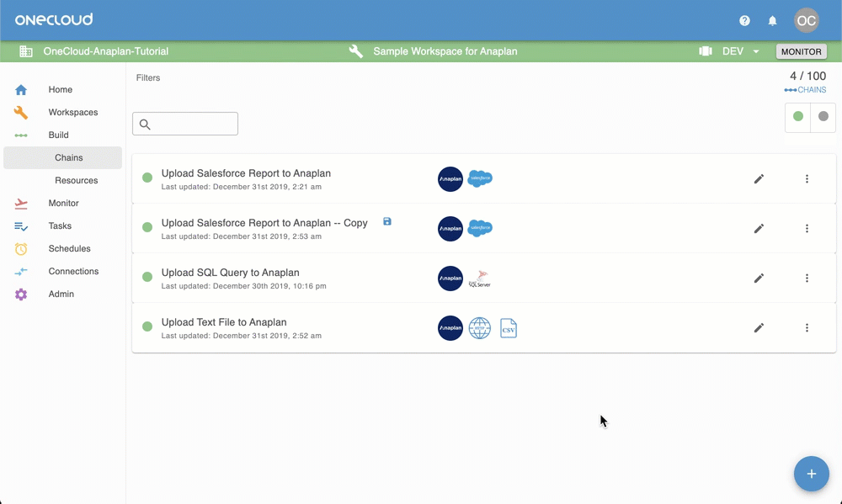Open more options for Upload Salesforce Report to Anaplan
The height and width of the screenshot is (504, 842).
807,178
